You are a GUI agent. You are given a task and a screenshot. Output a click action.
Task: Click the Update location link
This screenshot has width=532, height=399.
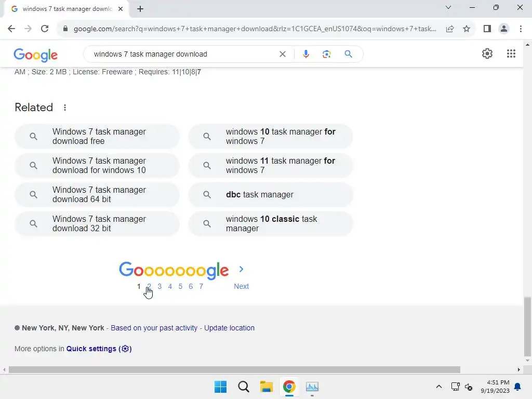(x=229, y=328)
